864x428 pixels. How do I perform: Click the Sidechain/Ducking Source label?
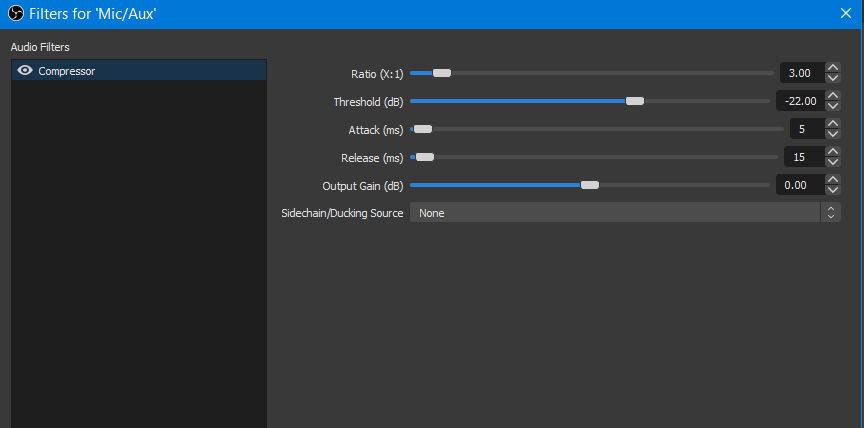click(x=342, y=213)
